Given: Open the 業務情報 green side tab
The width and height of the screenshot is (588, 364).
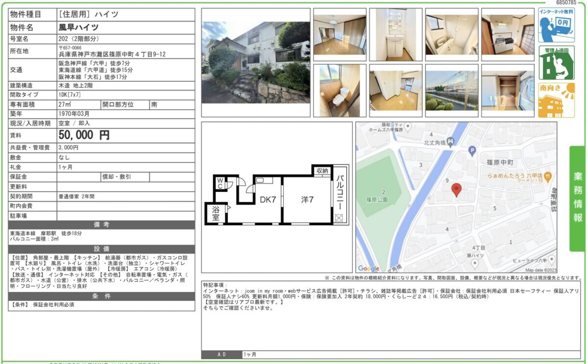Looking at the screenshot, I should point(578,198).
